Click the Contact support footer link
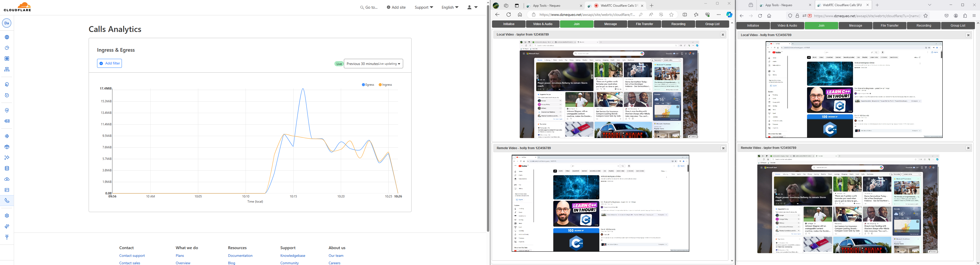The image size is (980, 265). click(x=132, y=256)
